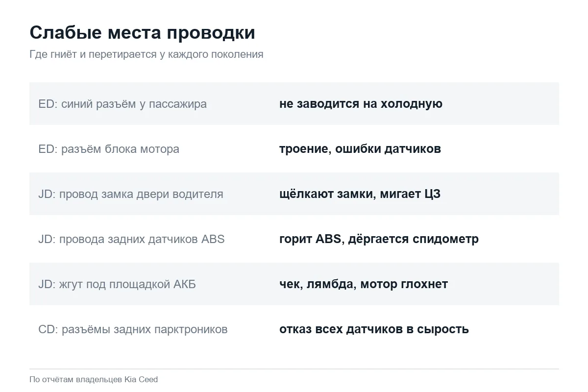Select 'горит ABS, дёргается спидометр' text
The height and width of the screenshot is (392, 588).
[379, 239]
